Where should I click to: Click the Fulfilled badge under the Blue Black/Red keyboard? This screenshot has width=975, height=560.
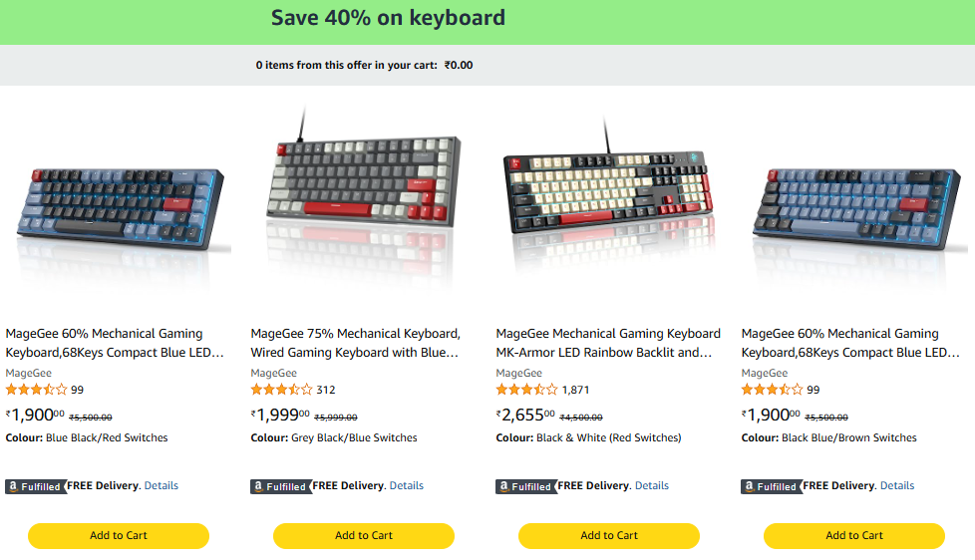tap(34, 486)
